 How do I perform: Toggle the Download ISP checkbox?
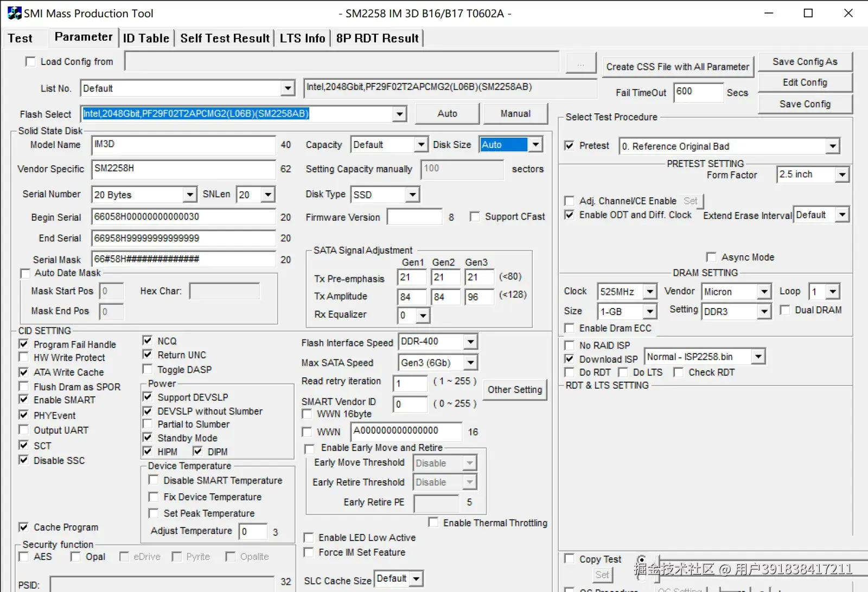[x=569, y=359]
